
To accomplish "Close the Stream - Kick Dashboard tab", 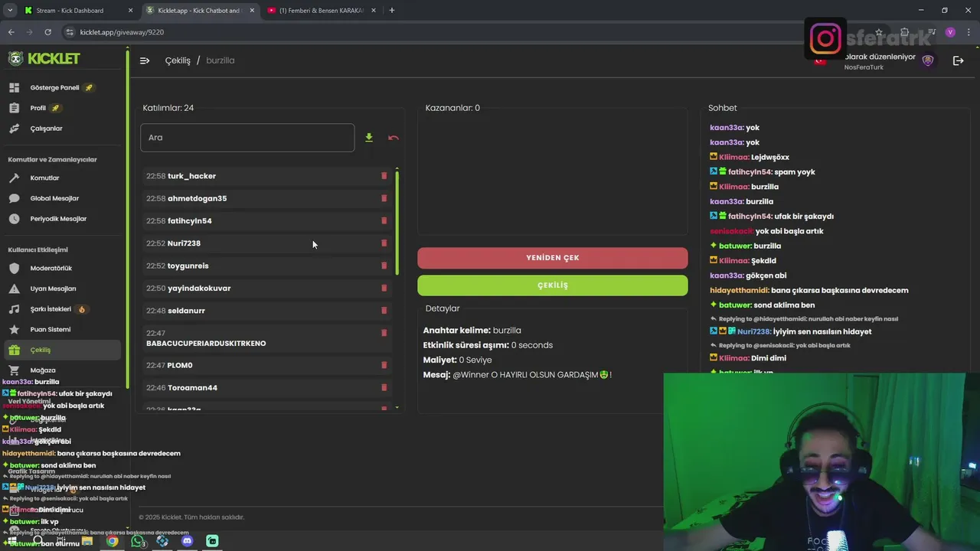I will (x=130, y=11).
